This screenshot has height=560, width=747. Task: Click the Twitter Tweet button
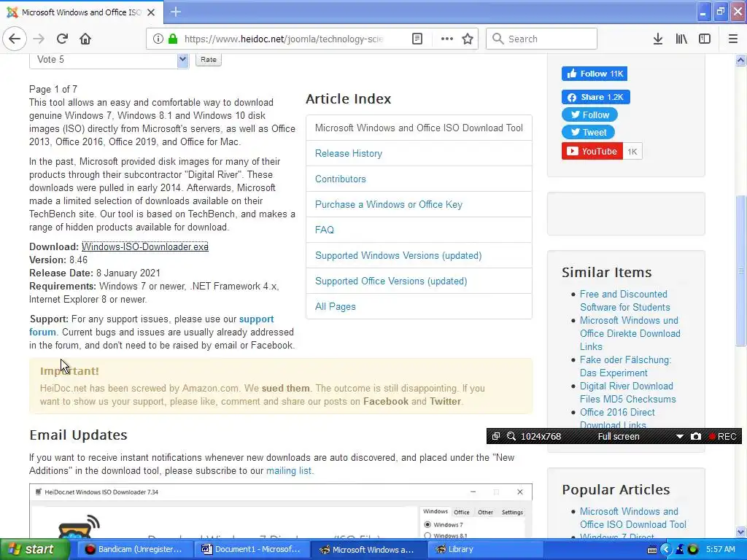click(x=589, y=133)
